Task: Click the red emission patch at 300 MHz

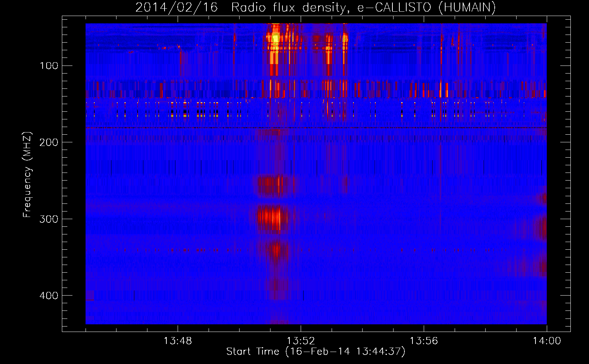Action: point(272,218)
